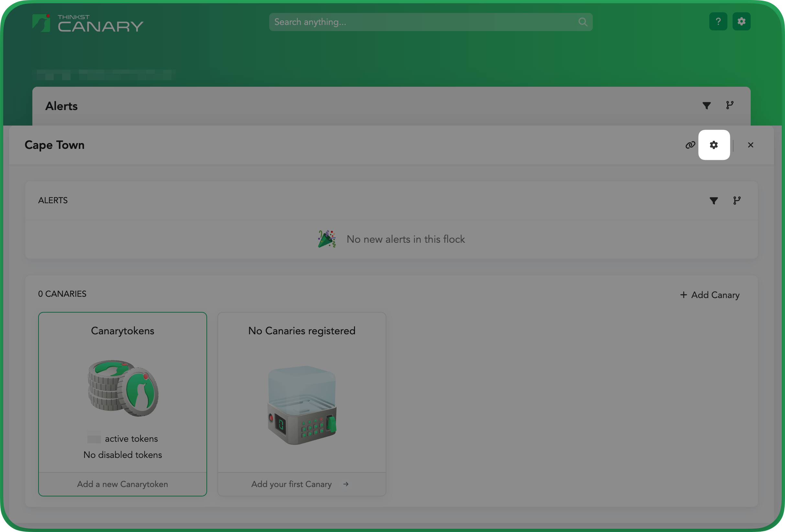785x532 pixels.
Task: Focus the Search anything field
Action: (430, 22)
